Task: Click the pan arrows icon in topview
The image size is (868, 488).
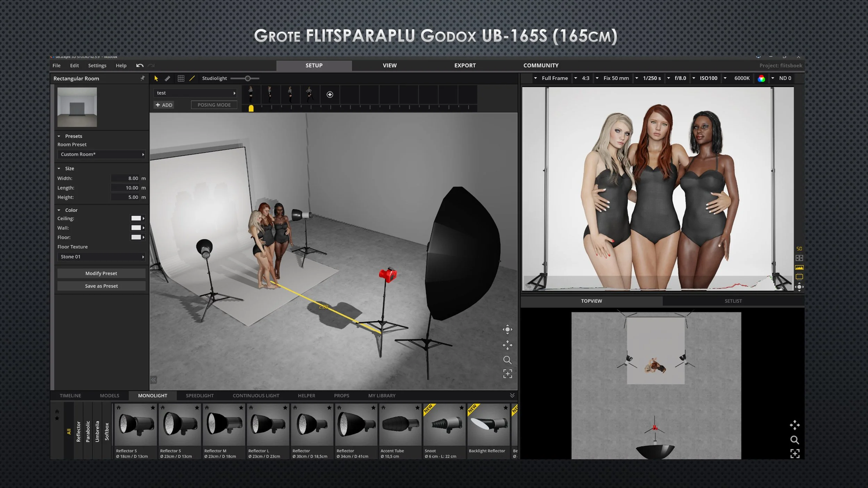Action: tap(795, 425)
